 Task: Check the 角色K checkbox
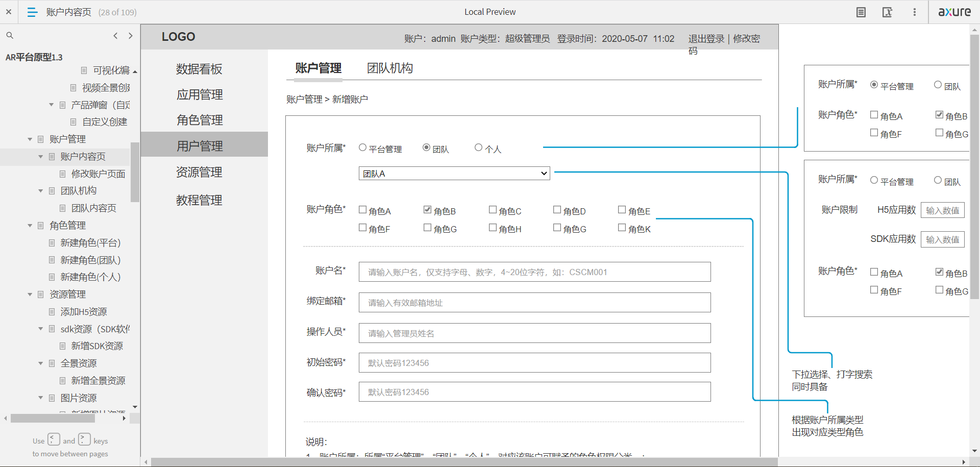[x=622, y=228]
